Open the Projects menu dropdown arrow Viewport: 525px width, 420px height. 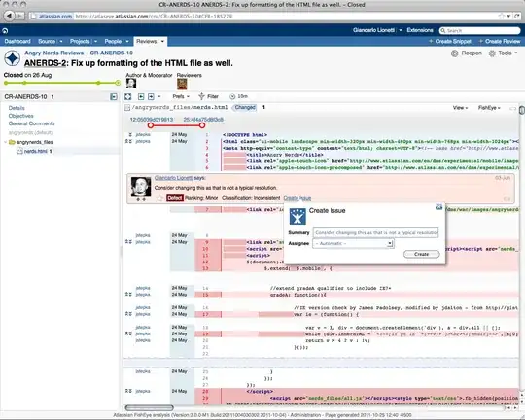pos(95,41)
